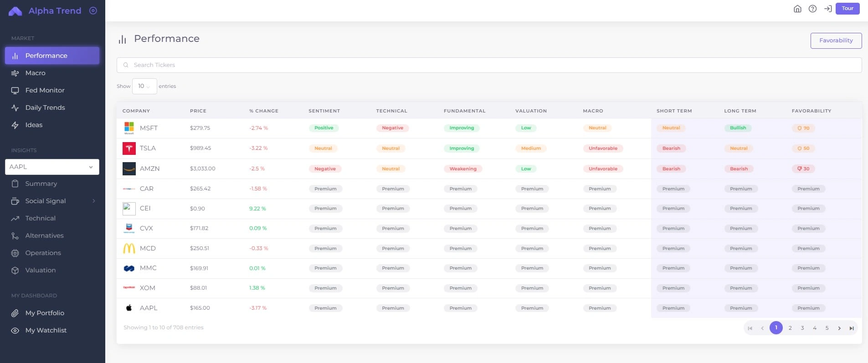
Task: Click the current page 1 indicator
Action: point(776,327)
